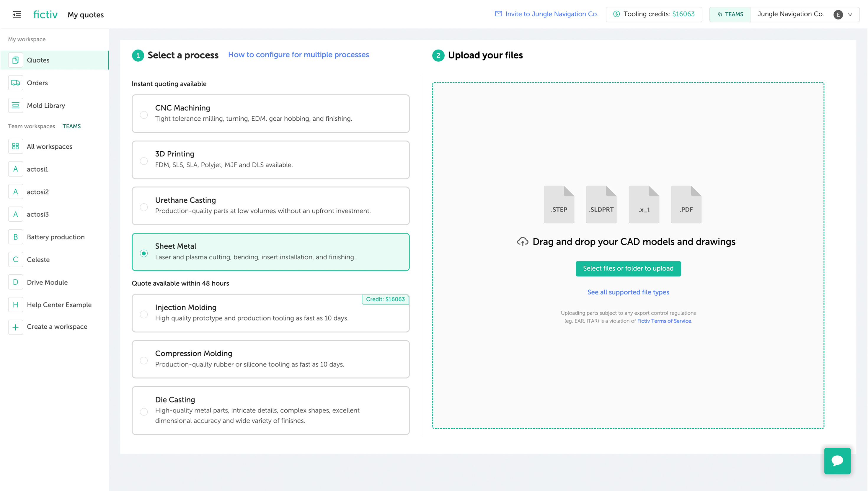Open Jungle Navigation Co. team selector
This screenshot has width=868, height=491.
[790, 14]
